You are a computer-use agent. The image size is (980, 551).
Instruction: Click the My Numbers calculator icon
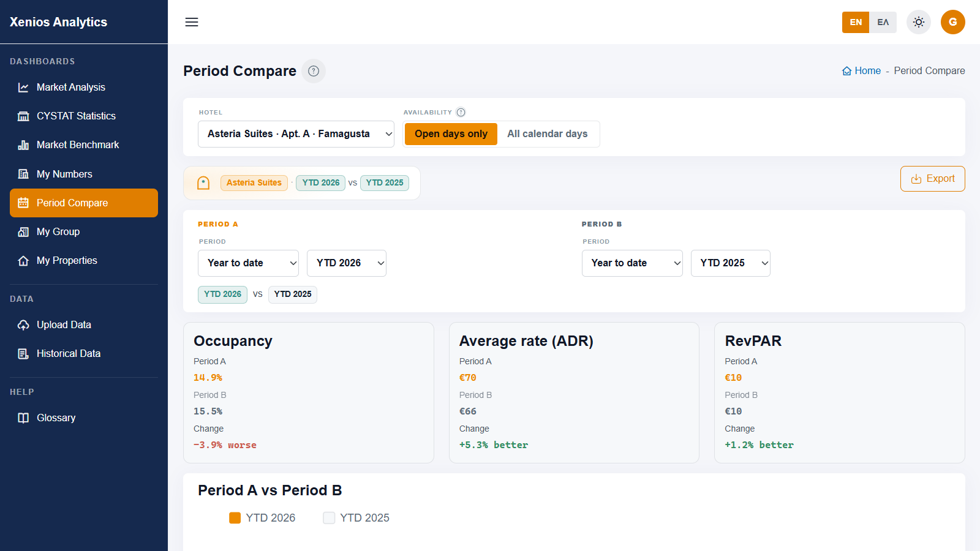tap(23, 174)
